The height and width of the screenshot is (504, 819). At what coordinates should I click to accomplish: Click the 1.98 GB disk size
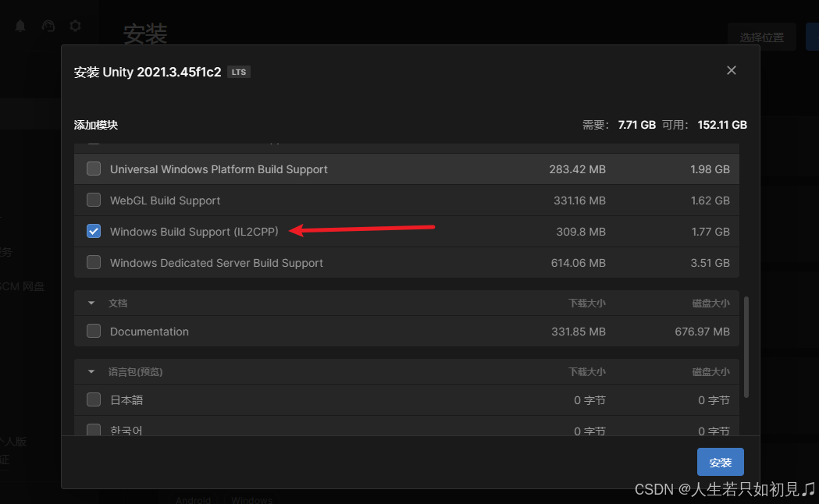pos(710,169)
